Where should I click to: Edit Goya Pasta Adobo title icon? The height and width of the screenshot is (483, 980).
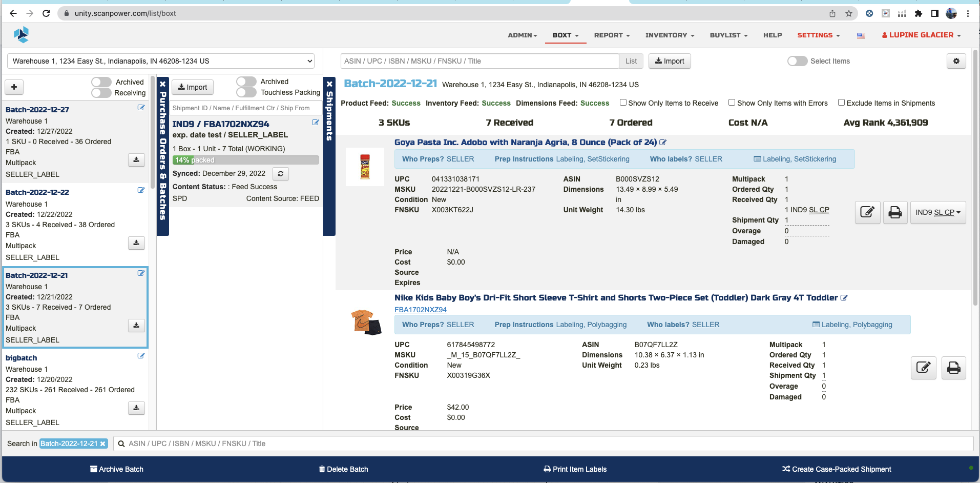663,143
